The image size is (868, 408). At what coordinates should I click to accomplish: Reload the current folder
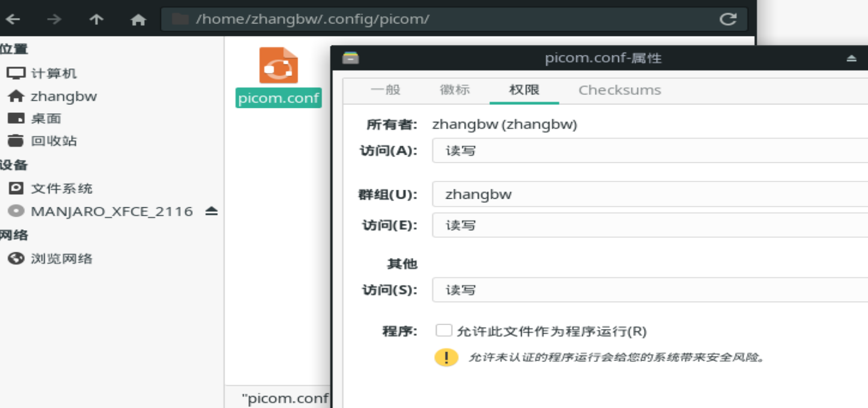coord(728,19)
